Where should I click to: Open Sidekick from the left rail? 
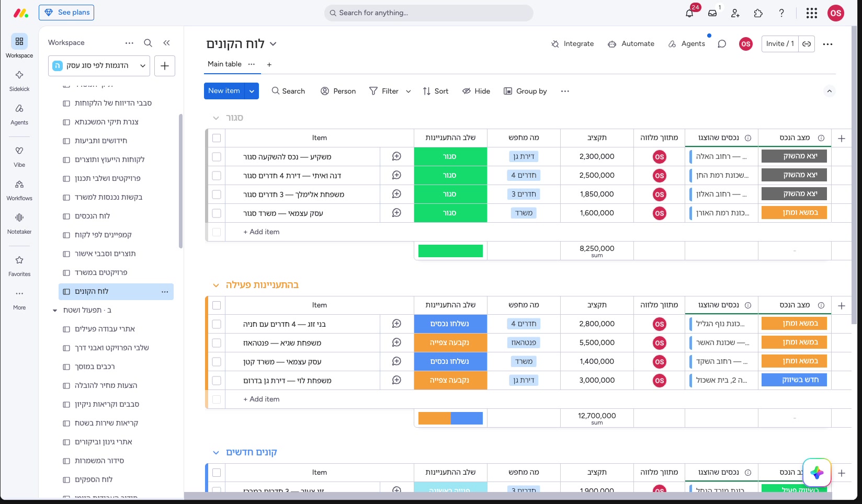[19, 81]
